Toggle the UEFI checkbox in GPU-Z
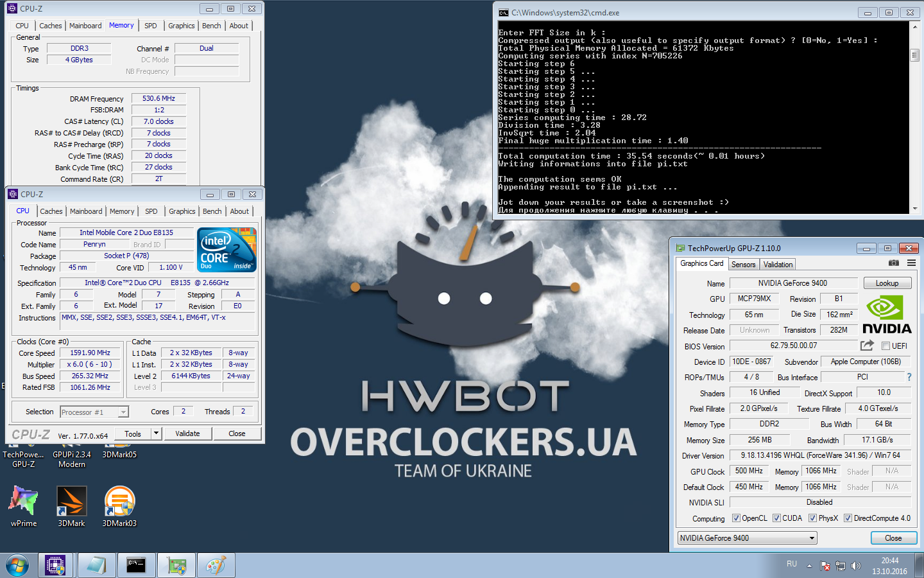This screenshot has width=924, height=578. coord(886,346)
